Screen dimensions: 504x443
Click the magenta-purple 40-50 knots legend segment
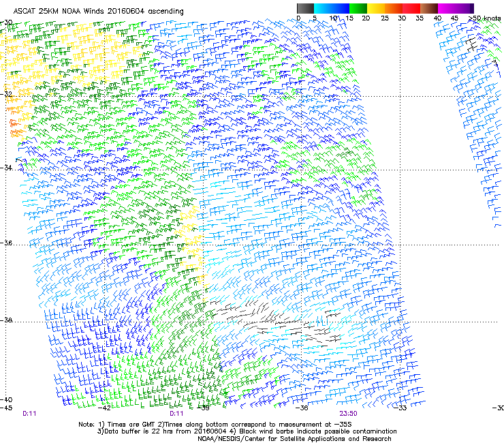(x=456, y=8)
